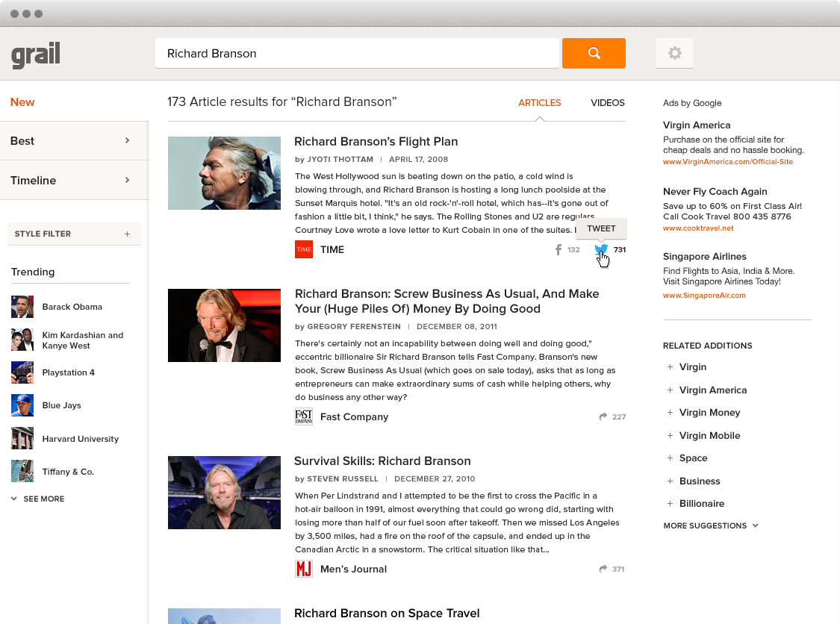Viewport: 840px width, 624px height.
Task: Click Tiffany & Co. trending thumbnail
Action: click(x=22, y=471)
